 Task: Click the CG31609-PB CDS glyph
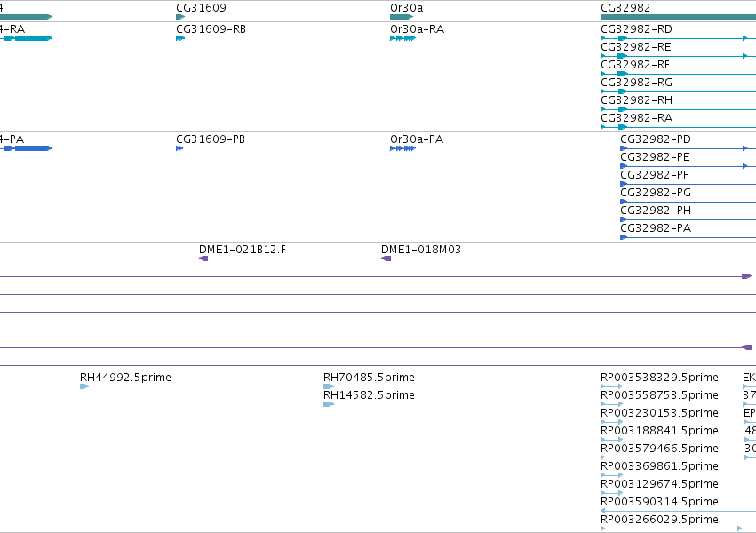(179, 148)
